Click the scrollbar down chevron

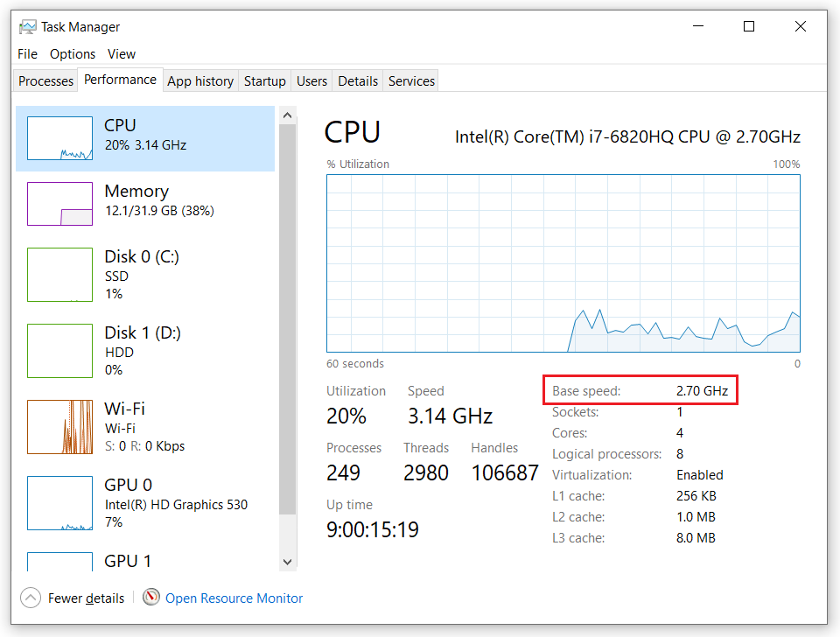[288, 561]
